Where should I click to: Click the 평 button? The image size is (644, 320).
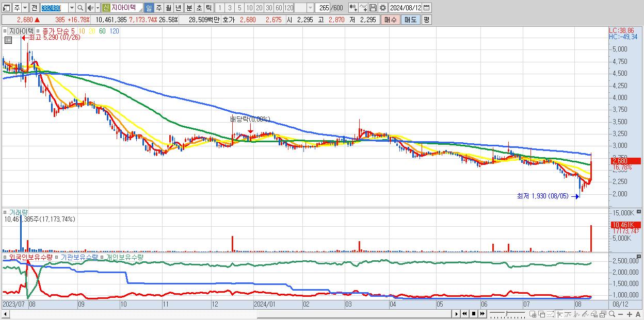426,20
